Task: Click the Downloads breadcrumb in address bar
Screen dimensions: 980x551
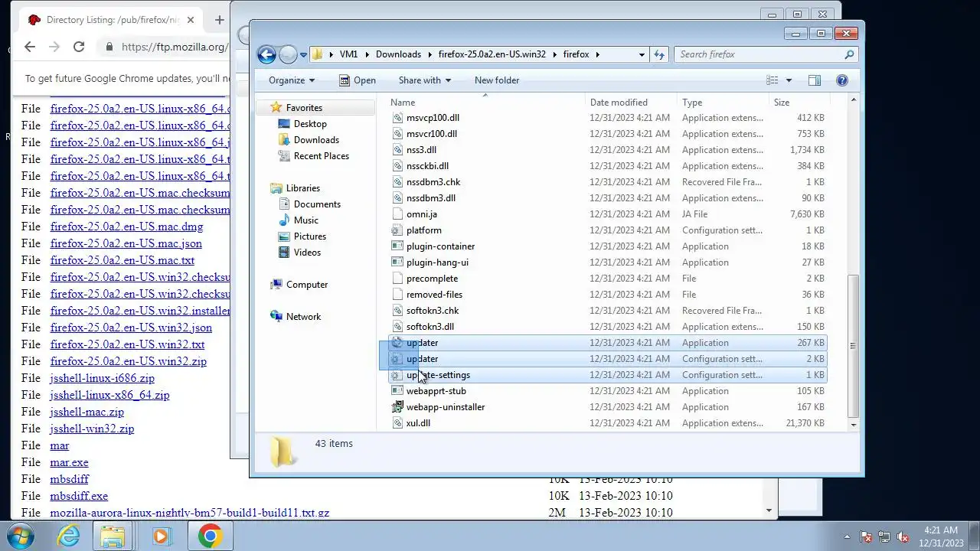Action: (x=398, y=54)
